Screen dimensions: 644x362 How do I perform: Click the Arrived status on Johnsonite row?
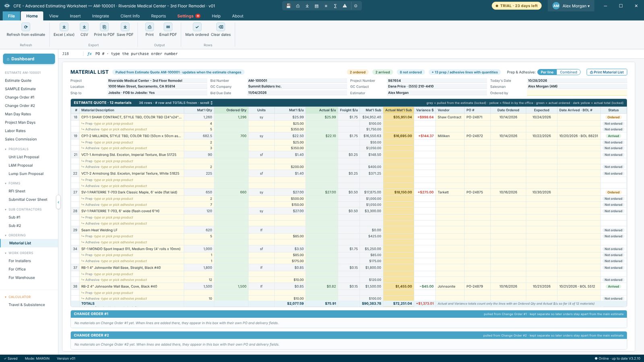(x=613, y=287)
